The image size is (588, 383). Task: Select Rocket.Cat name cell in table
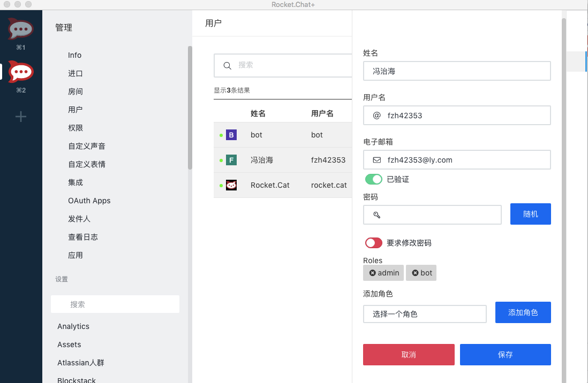pyautogui.click(x=270, y=185)
